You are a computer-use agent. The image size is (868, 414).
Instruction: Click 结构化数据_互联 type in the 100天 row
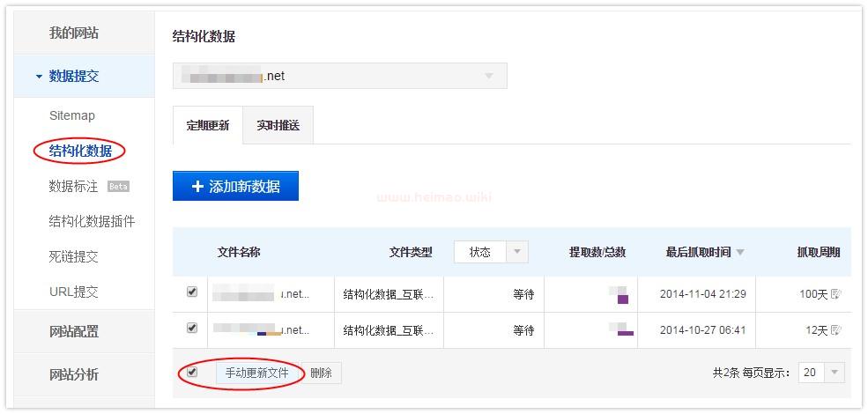(389, 294)
